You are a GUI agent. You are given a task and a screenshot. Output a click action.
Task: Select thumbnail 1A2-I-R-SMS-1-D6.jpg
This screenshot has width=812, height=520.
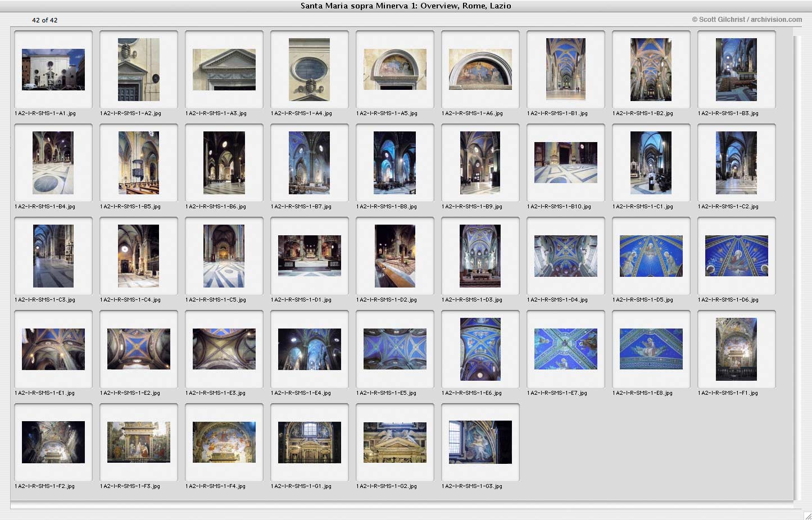click(737, 256)
